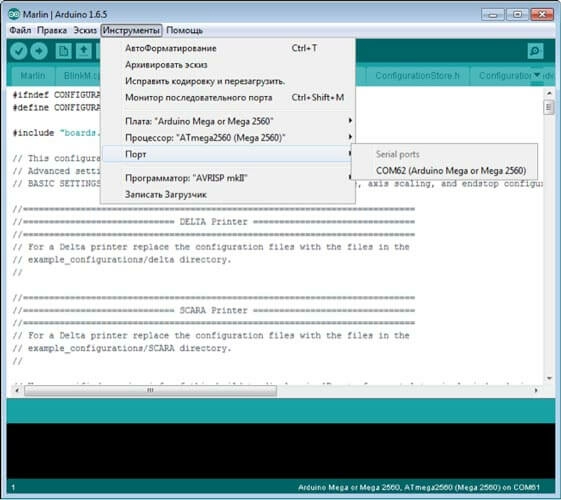Click the Upload arrow icon

[39, 51]
